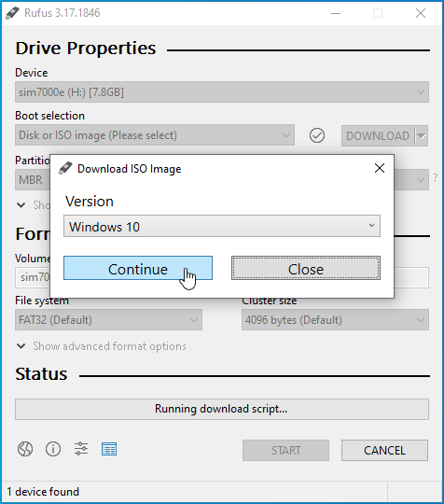Expand Show advanced format options
Image resolution: width=444 pixels, height=504 pixels.
(x=102, y=346)
